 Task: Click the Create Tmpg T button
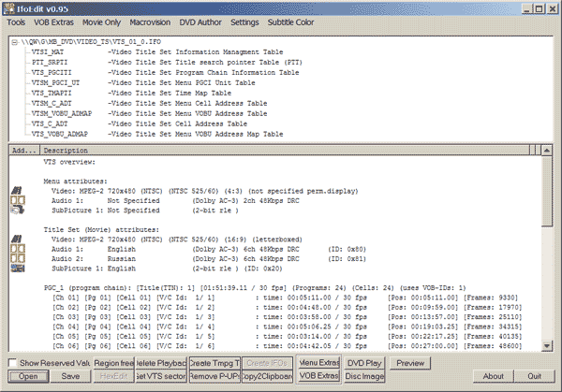point(214,363)
